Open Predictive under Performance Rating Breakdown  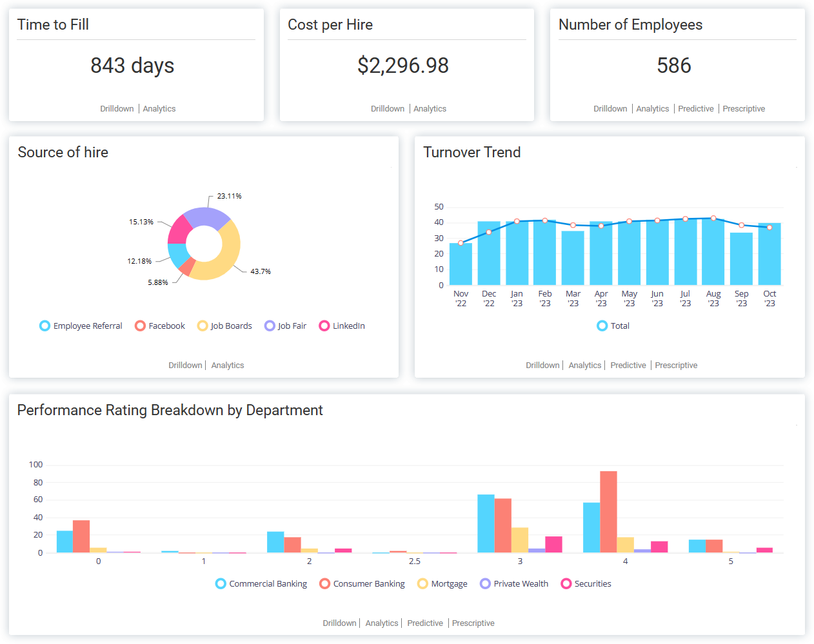coord(425,623)
